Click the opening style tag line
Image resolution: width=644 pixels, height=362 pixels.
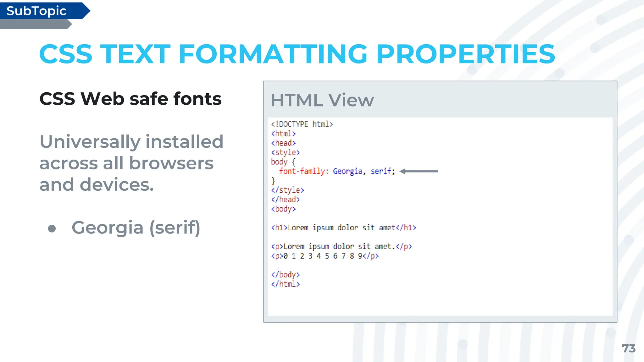click(x=285, y=152)
